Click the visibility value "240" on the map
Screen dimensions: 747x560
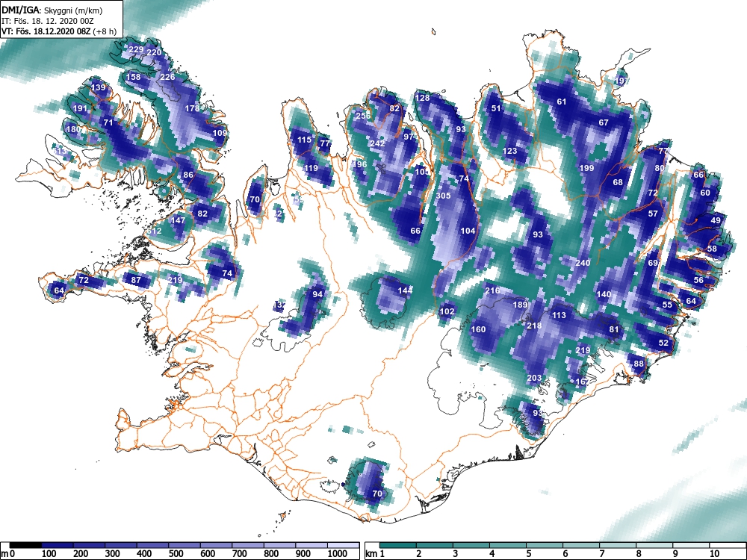click(583, 263)
